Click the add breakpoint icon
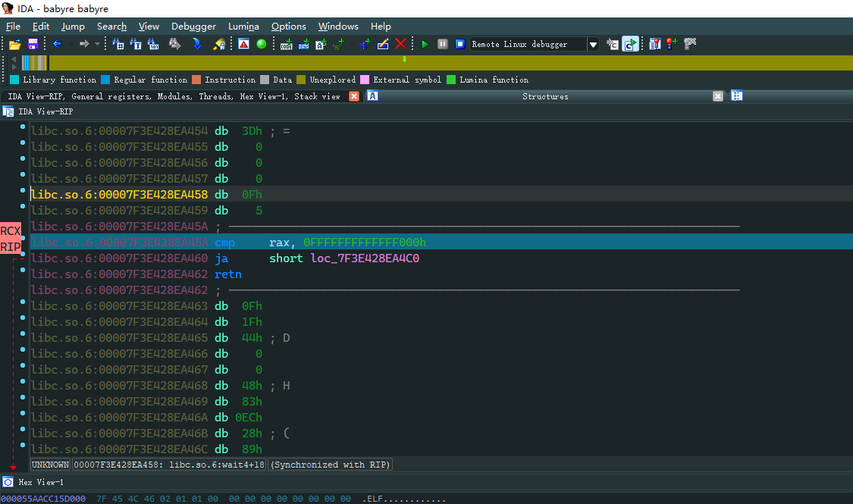This screenshot has width=853, height=504. [672, 44]
